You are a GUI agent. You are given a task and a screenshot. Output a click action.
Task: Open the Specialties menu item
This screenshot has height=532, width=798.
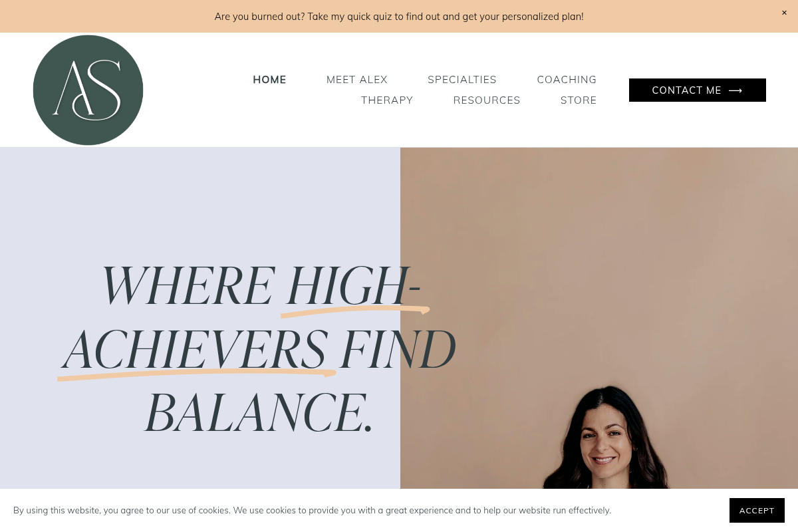[x=462, y=80]
